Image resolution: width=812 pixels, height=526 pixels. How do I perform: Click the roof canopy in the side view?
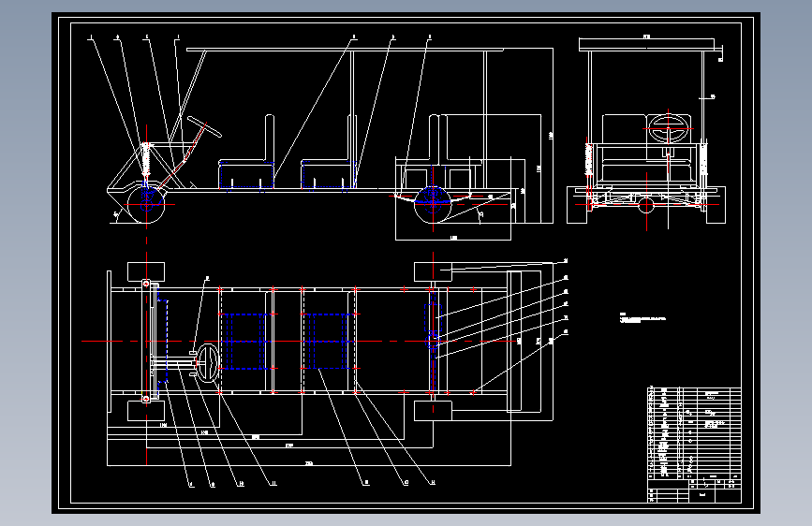click(345, 50)
